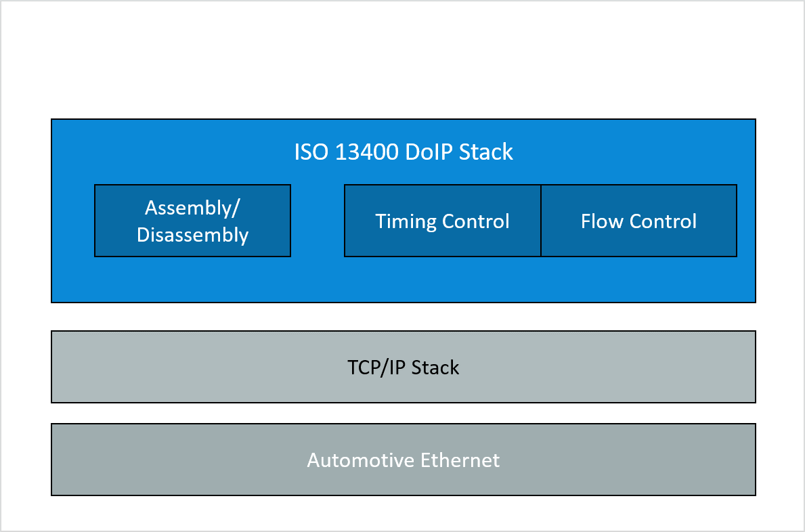The height and width of the screenshot is (532, 805).
Task: Click the word "Assembly/" on the top line
Action: (192, 208)
